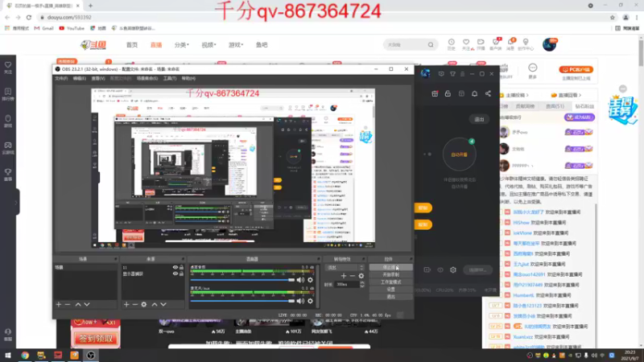Move source down in Sources panel
This screenshot has width=644, height=362.
point(163,305)
